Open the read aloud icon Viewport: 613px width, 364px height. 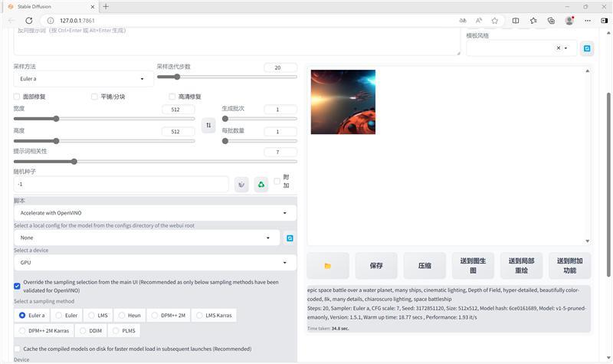(479, 21)
